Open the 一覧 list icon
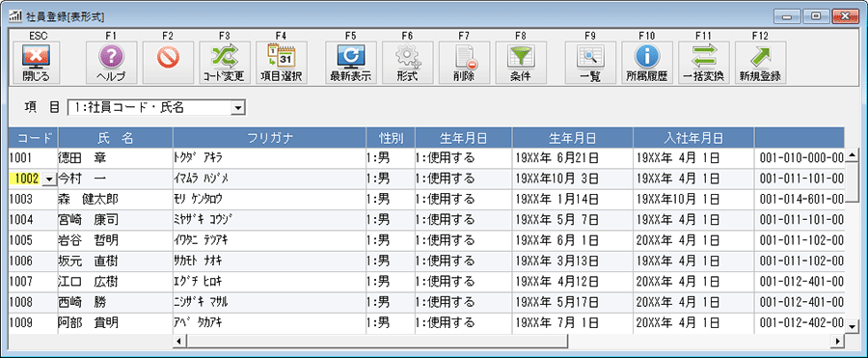The height and width of the screenshot is (358, 868). tap(590, 63)
